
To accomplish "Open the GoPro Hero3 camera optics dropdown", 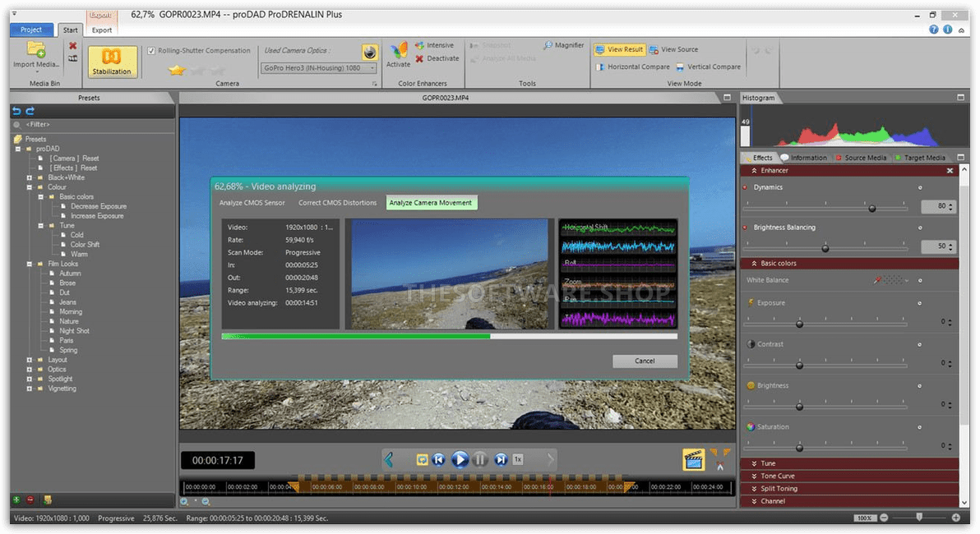I will [x=371, y=67].
